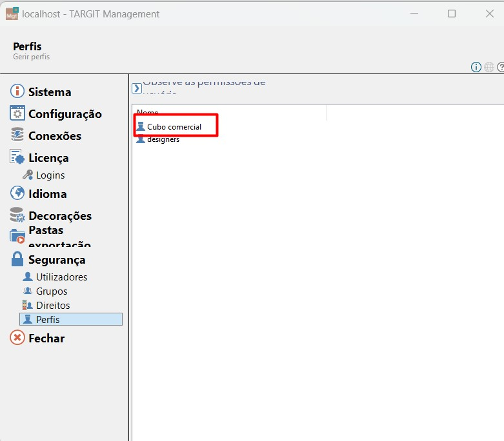The height and width of the screenshot is (441, 504).
Task: Click the TARGIT Management title bar app icon
Action: click(12, 14)
